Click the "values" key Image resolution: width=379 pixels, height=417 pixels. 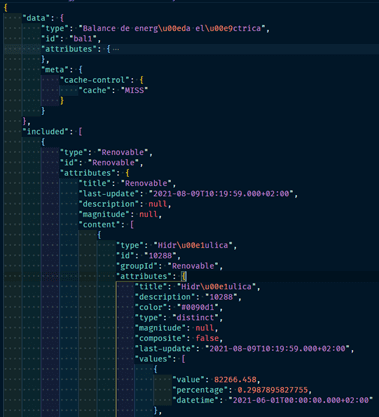[153, 359]
